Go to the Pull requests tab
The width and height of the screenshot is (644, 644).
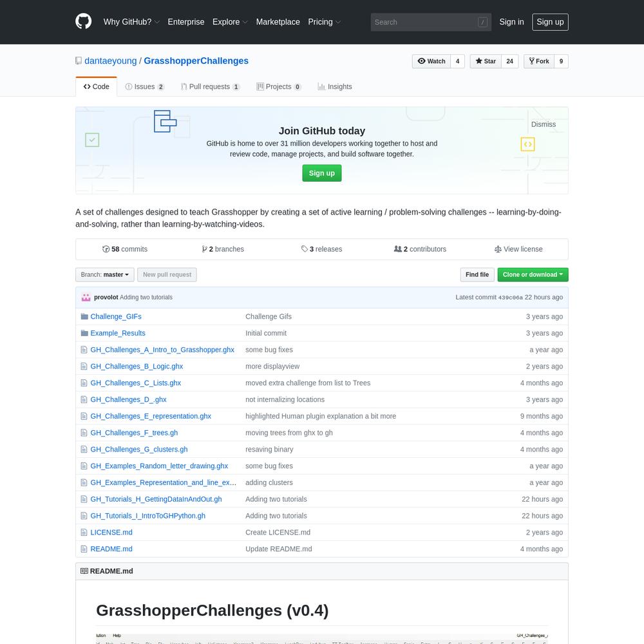(x=211, y=87)
